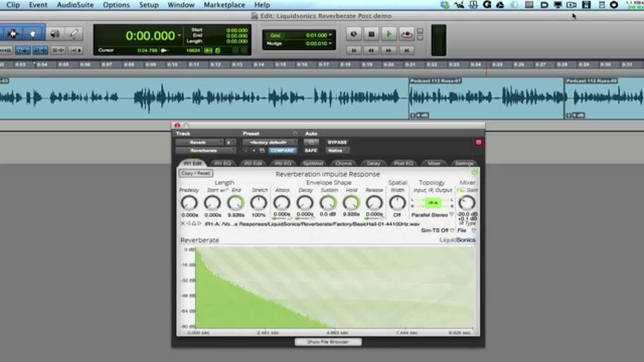
Task: Switch to the IR2 EQ tab
Action: coord(283,163)
